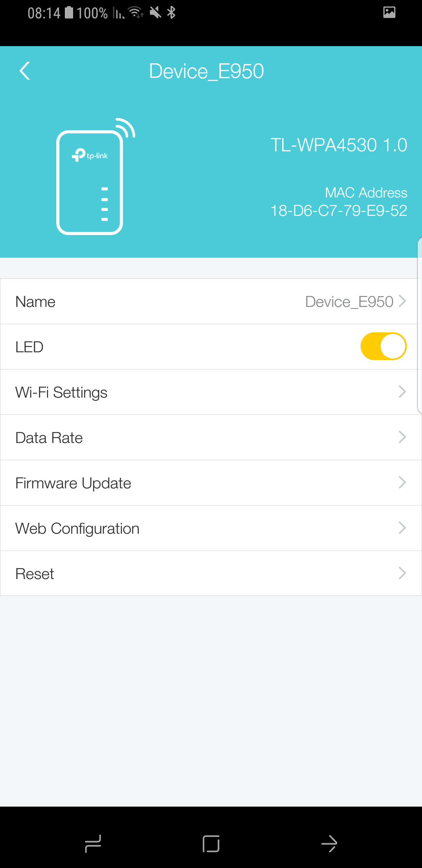Tap the Android recent apps icon
422x868 pixels.
pos(93,843)
